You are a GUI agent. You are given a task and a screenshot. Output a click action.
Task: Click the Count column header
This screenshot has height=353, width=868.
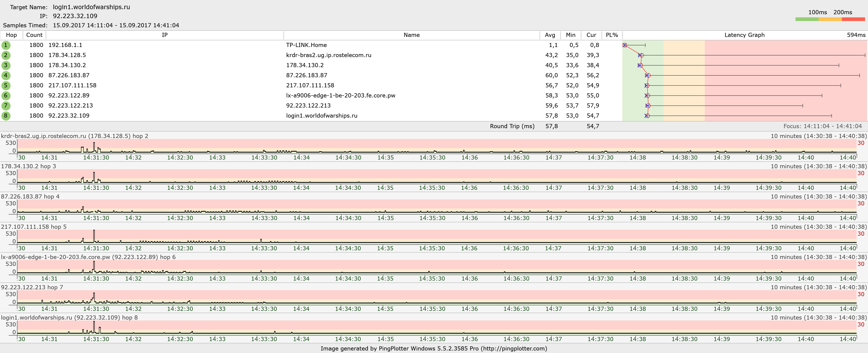point(34,35)
